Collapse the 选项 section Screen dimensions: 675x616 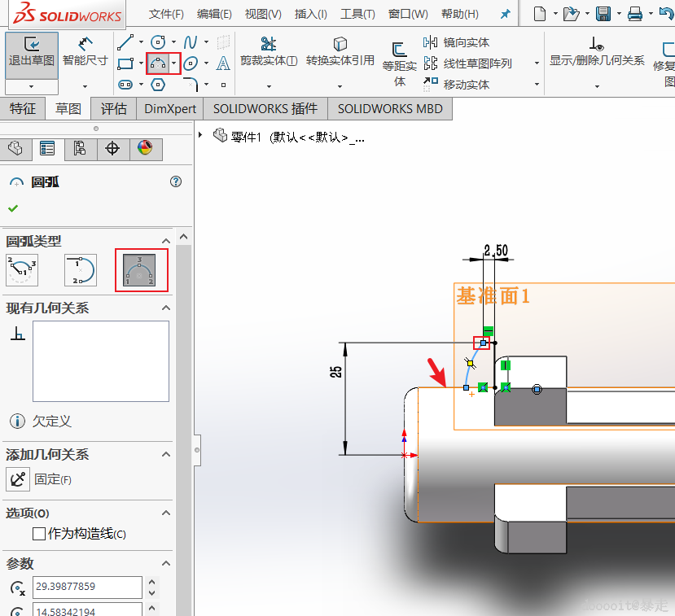(166, 513)
